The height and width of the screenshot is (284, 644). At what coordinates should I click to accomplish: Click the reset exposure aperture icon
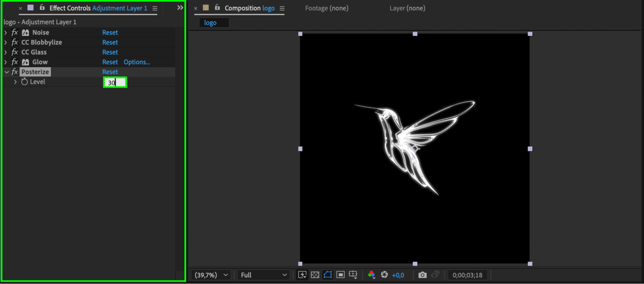click(x=384, y=275)
